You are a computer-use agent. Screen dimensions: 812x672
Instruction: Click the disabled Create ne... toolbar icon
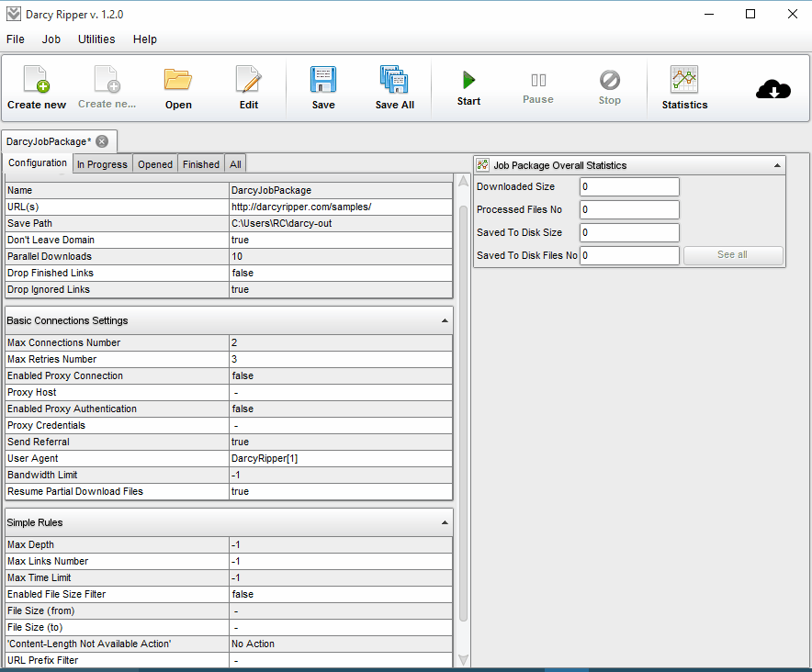coord(107,79)
